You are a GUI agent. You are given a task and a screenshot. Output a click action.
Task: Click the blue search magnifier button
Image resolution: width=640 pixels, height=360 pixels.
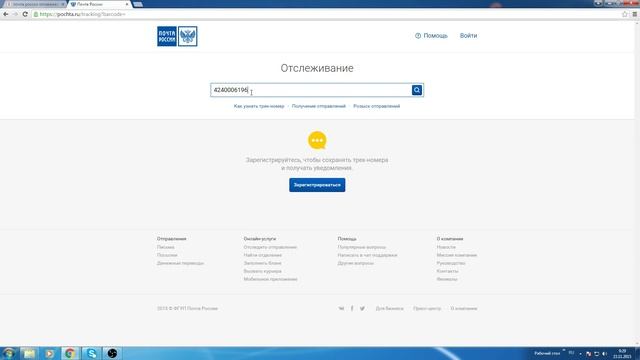tap(417, 90)
